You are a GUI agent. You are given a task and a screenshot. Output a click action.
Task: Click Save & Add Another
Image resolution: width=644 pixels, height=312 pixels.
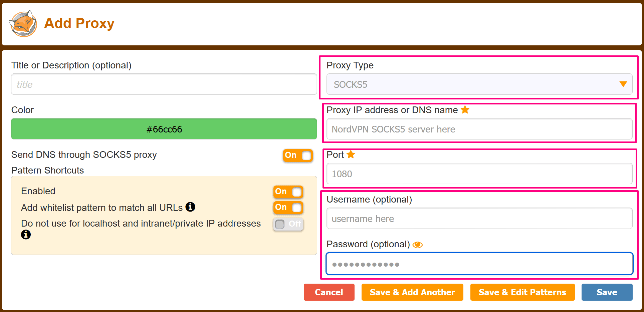coord(412,292)
